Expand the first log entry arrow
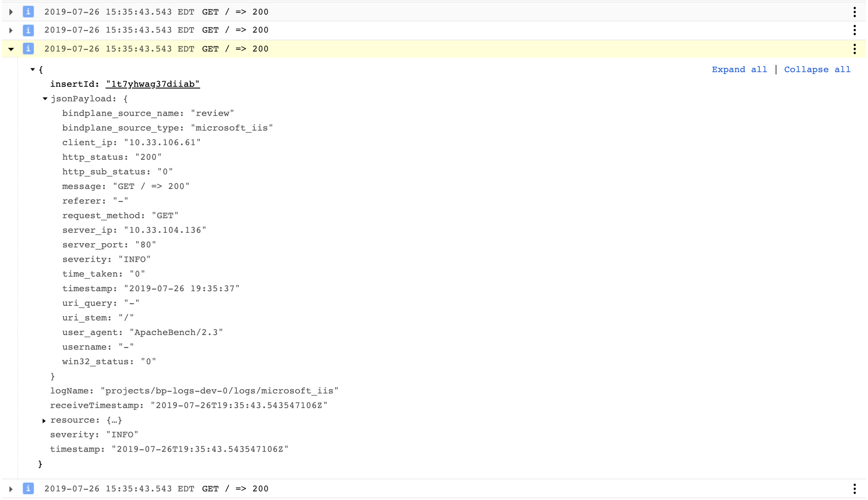This screenshot has height=500, width=868. (11, 12)
